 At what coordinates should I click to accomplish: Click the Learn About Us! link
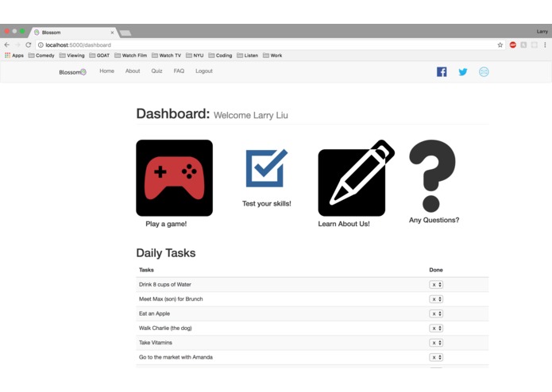[344, 224]
